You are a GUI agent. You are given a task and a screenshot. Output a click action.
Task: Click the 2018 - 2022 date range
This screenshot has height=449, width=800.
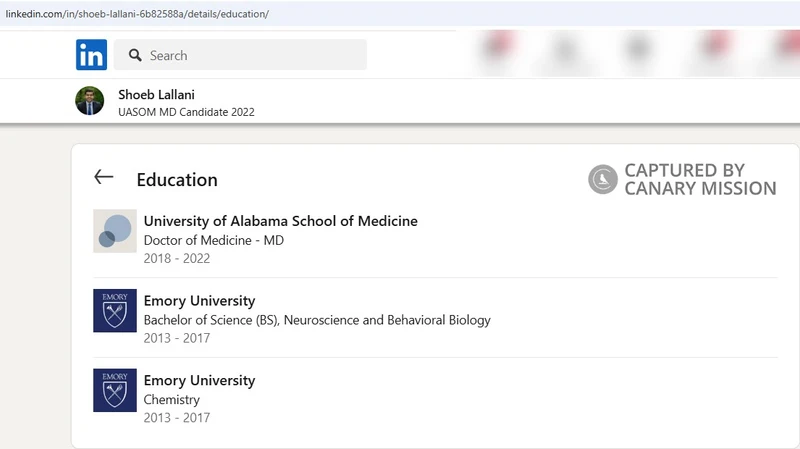[177, 258]
